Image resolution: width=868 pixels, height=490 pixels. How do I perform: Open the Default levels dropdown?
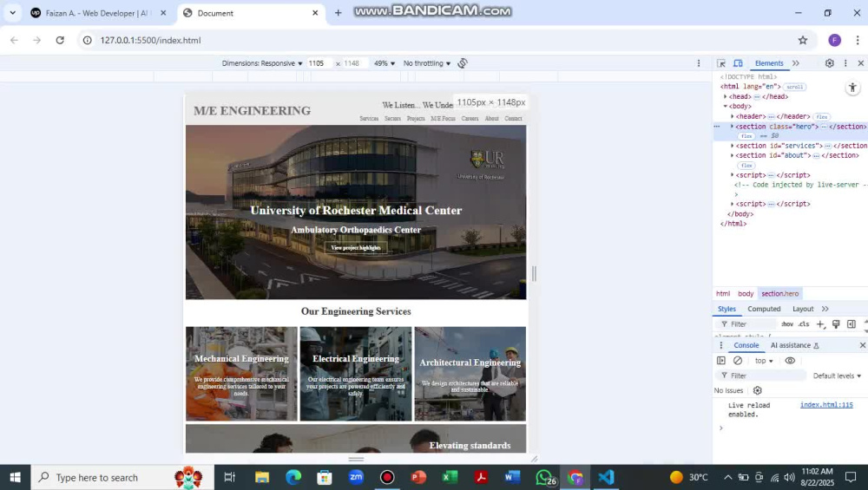tap(837, 376)
